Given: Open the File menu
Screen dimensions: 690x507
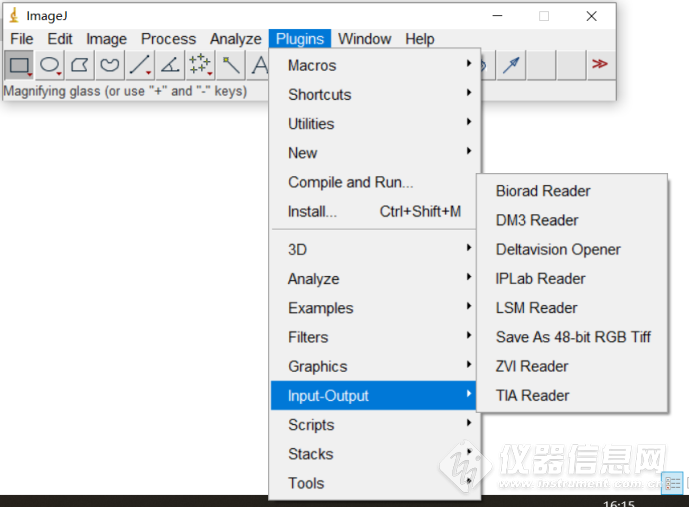Looking at the screenshot, I should (x=22, y=39).
